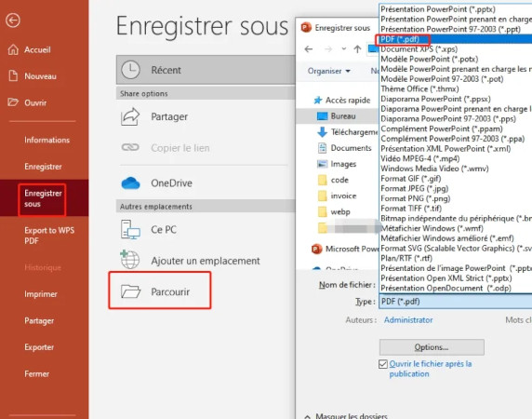
Task: Click Enregistrer in the sidebar
Action: click(x=43, y=167)
